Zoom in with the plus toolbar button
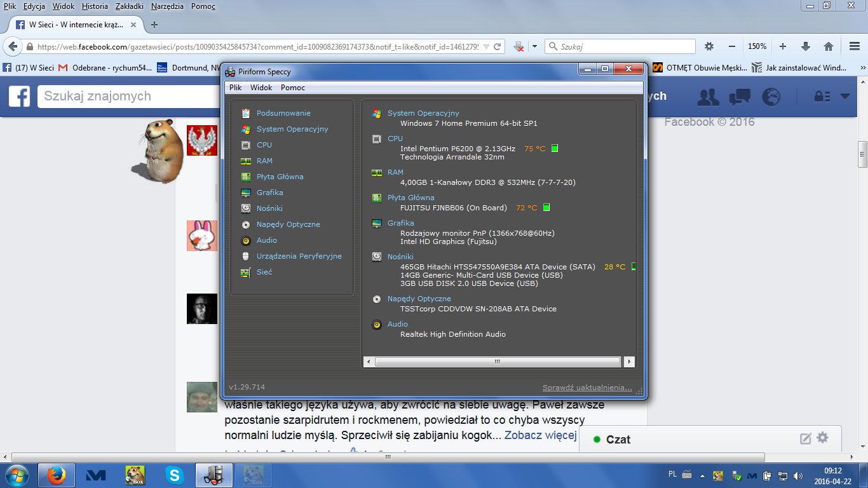 click(783, 46)
